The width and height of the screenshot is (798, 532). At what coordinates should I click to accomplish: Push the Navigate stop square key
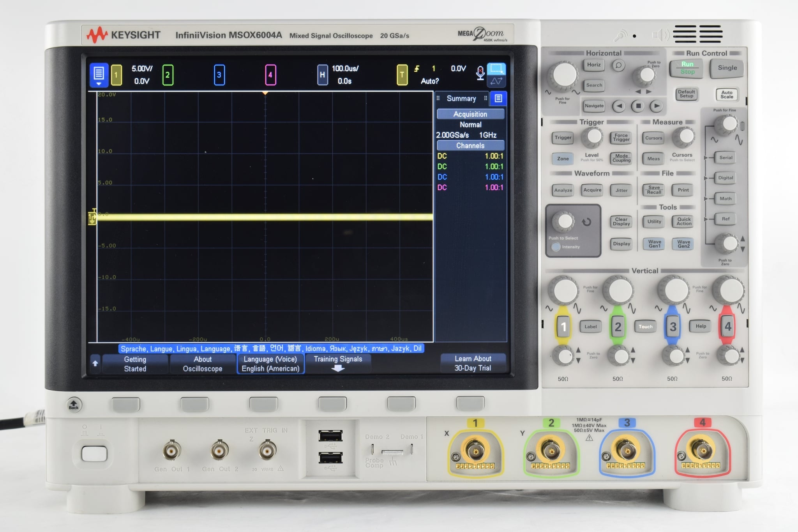[x=638, y=106]
